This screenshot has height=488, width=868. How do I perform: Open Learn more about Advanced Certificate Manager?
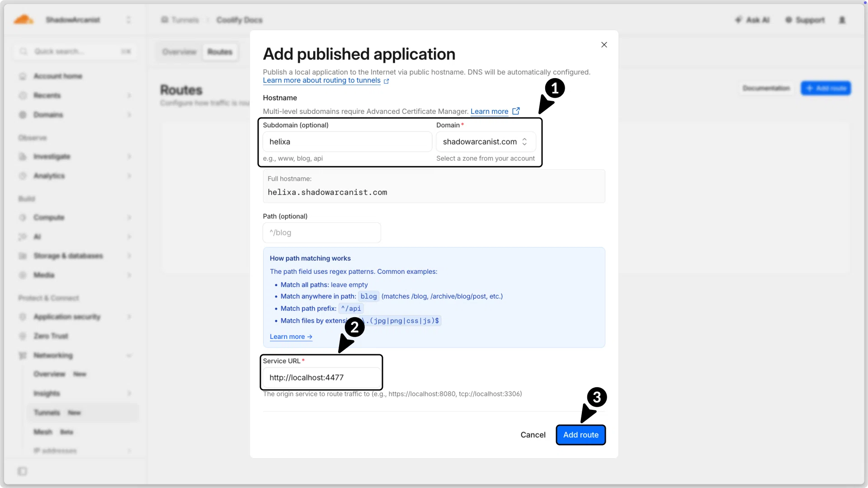(x=489, y=112)
